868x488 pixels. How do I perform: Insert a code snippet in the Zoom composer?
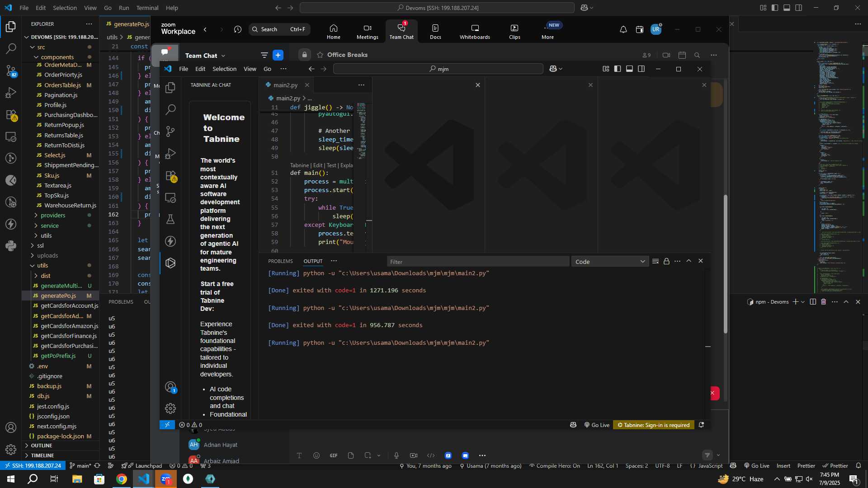click(431, 455)
